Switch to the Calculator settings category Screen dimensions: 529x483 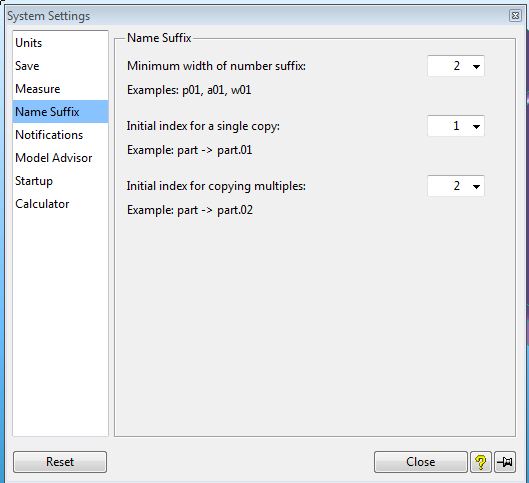(60, 204)
